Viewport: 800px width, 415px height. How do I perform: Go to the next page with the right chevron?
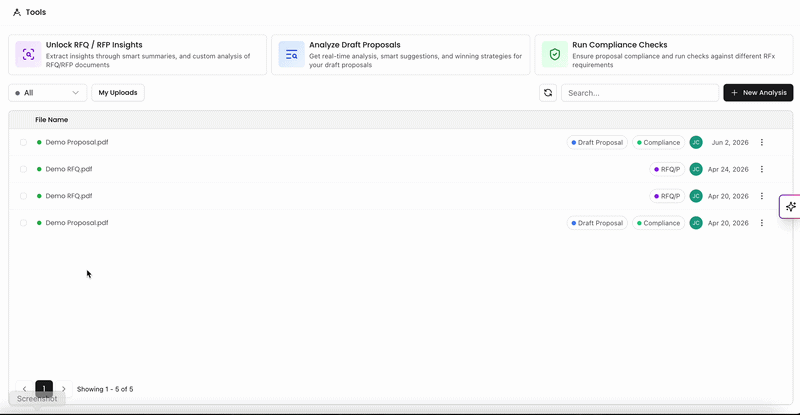(64, 389)
